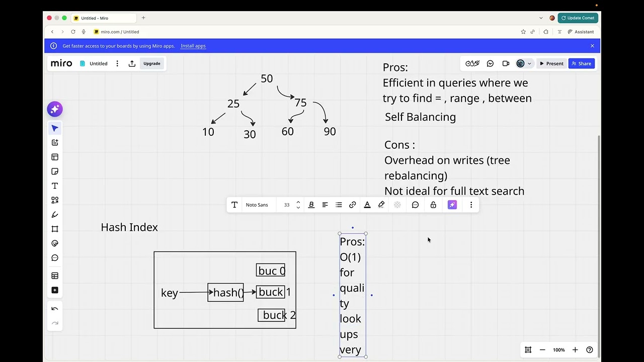Dismiss the Miro apps banner

pos(592,46)
